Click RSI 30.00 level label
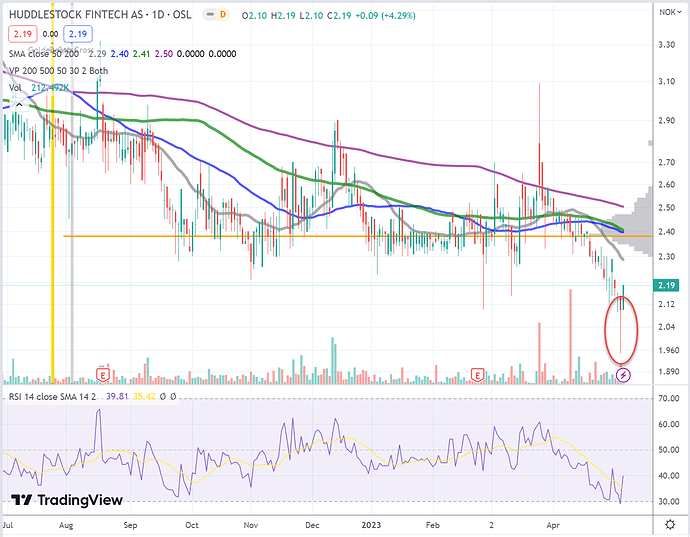 [668, 501]
